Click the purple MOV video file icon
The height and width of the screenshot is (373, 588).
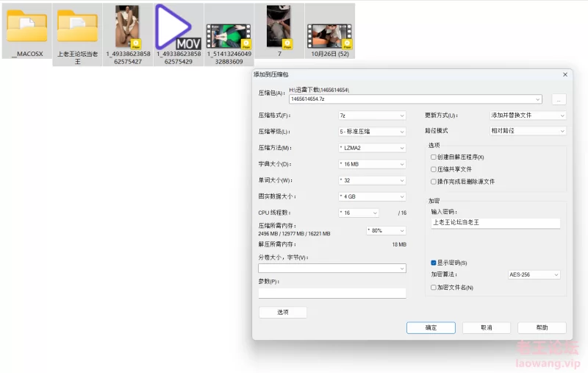pyautogui.click(x=178, y=27)
